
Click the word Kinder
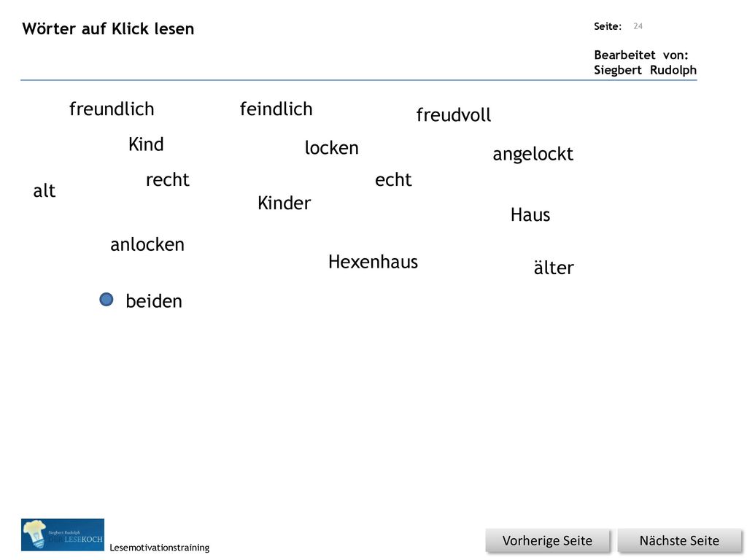tap(284, 203)
